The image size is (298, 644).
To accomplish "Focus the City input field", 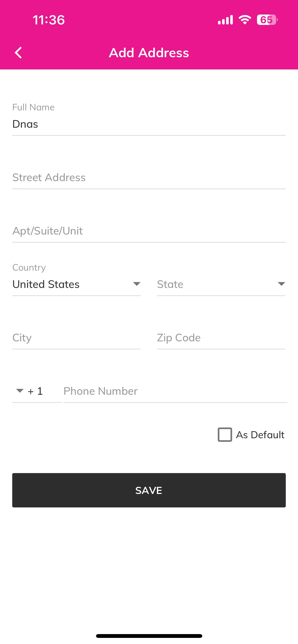I will tap(76, 338).
